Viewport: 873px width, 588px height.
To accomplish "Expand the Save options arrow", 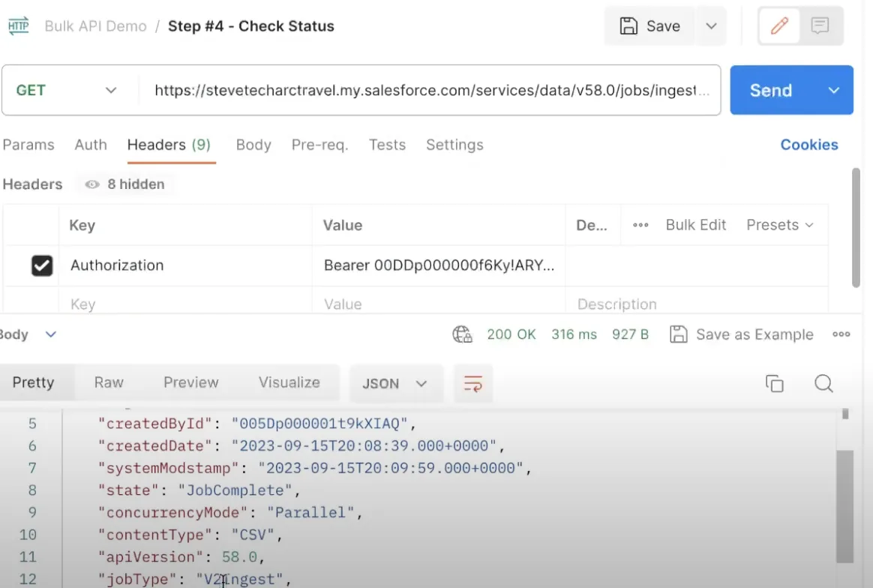I will pos(711,26).
